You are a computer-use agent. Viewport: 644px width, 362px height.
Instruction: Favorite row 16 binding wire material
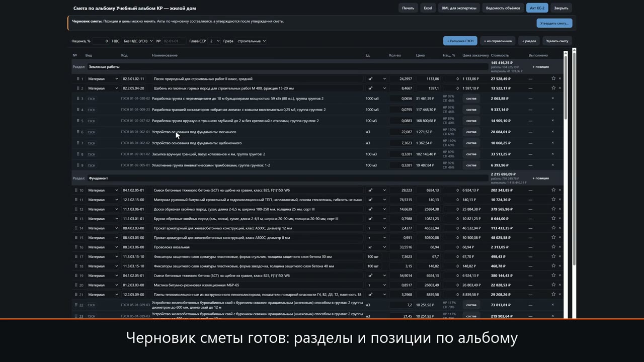(553, 247)
